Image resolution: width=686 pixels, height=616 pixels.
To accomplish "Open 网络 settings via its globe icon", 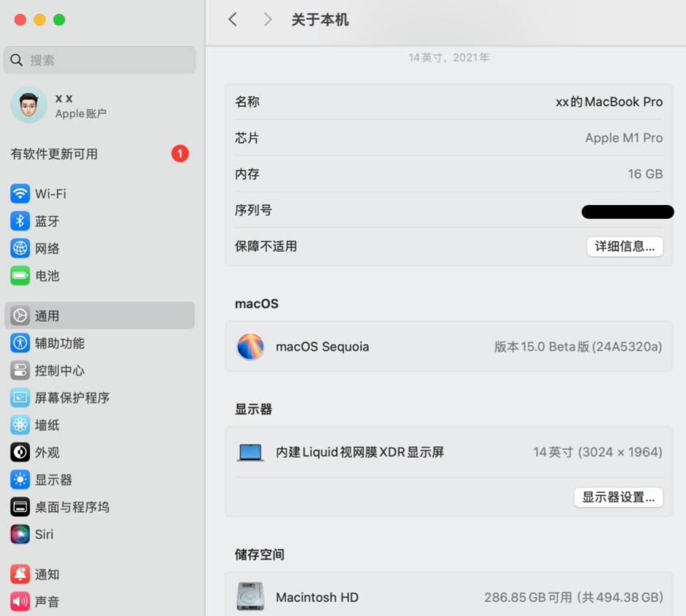I will (20, 248).
